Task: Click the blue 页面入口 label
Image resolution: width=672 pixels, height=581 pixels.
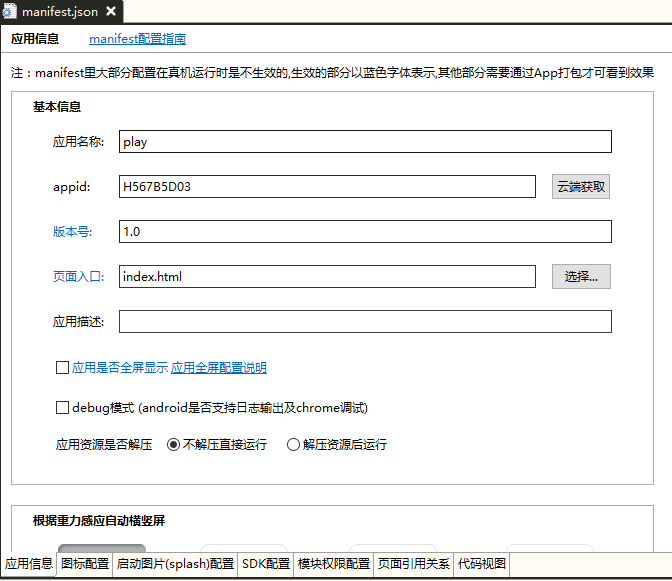Action: point(78,276)
